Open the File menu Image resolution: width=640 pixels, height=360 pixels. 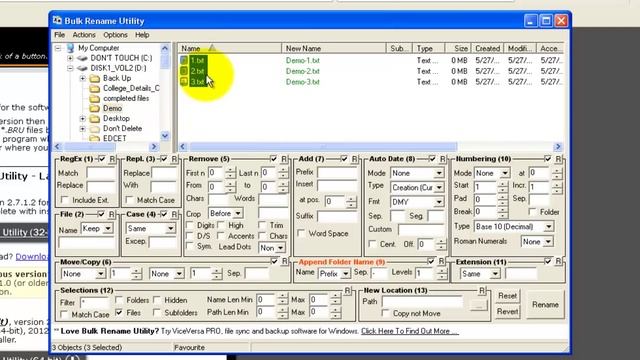click(60, 35)
